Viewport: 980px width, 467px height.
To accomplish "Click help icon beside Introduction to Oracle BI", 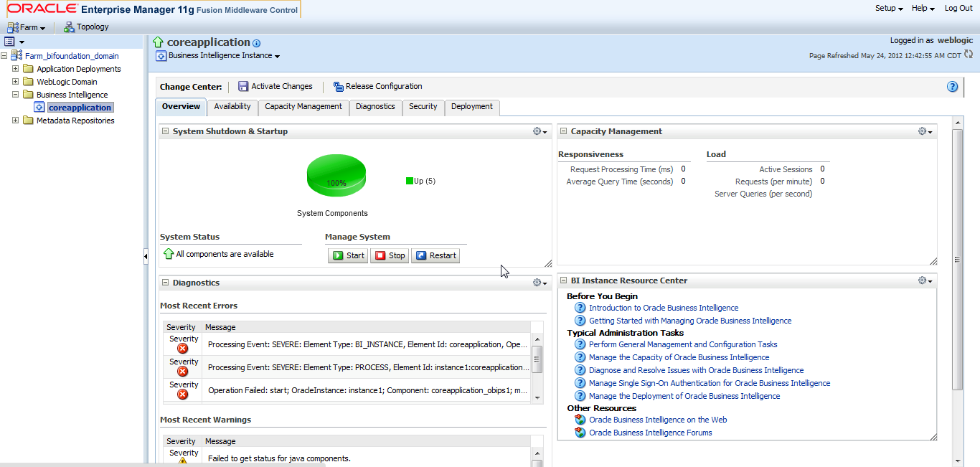I will click(580, 308).
